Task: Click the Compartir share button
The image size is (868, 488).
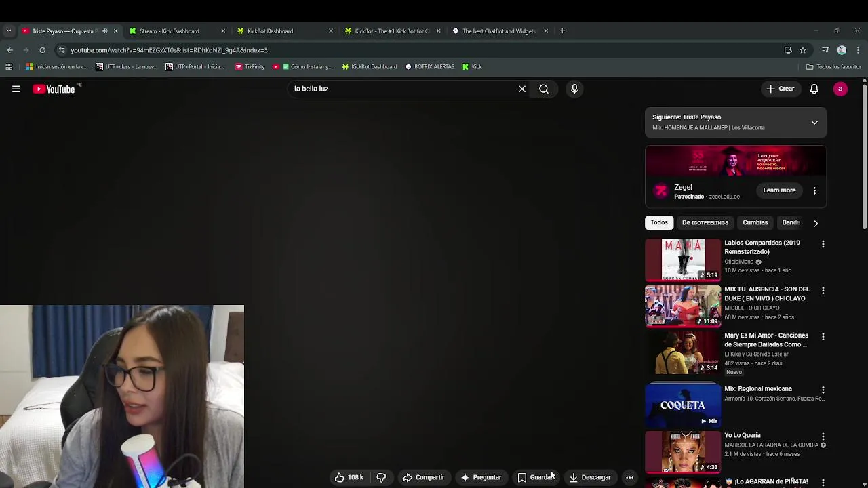Action: pos(423,477)
